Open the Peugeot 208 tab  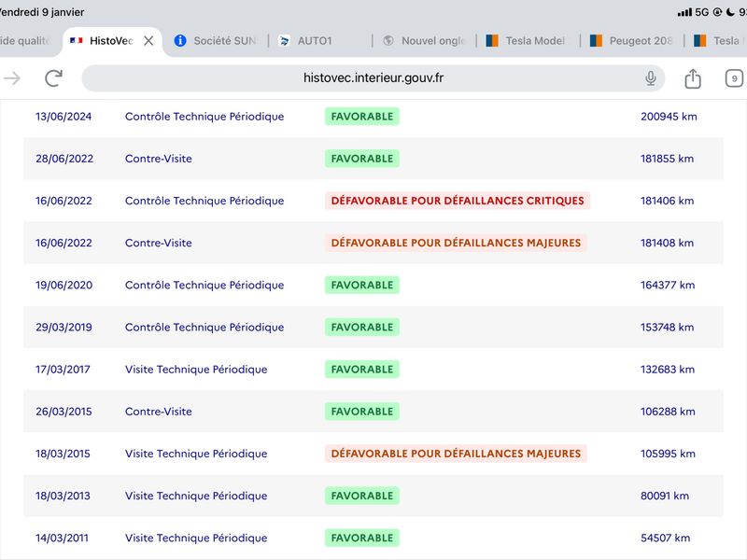click(x=632, y=41)
